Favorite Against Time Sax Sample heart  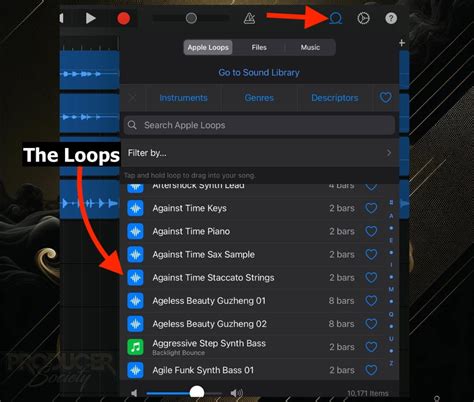click(371, 255)
